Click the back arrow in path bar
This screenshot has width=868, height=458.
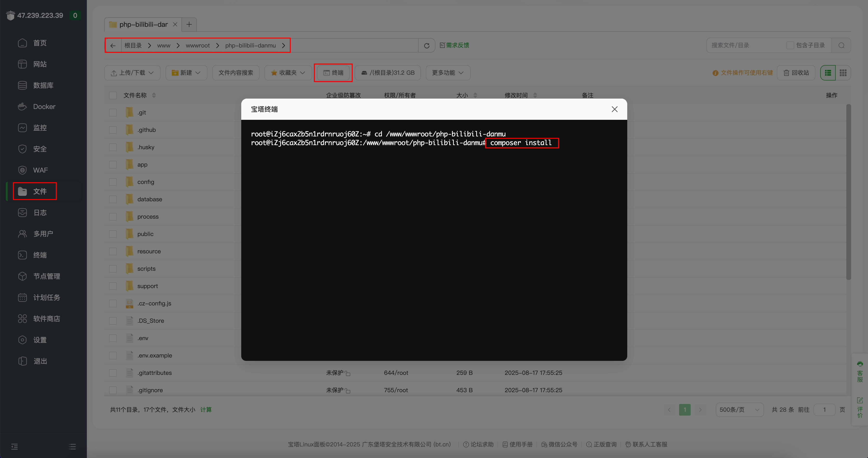coord(113,46)
